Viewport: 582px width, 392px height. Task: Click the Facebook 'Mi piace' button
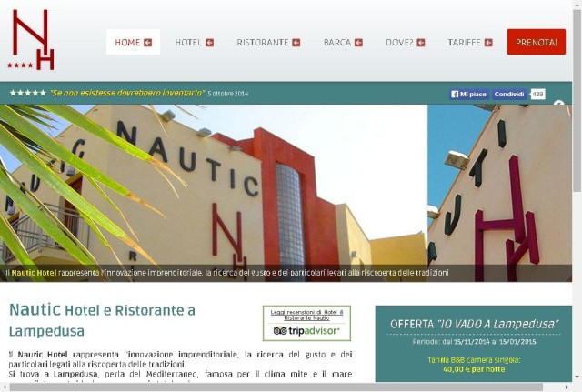[469, 95]
